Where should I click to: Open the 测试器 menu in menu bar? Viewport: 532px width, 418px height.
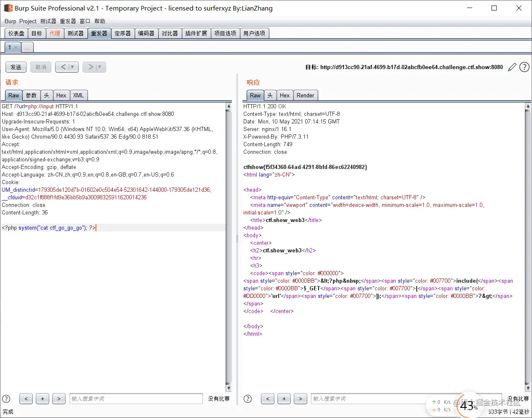click(x=48, y=21)
